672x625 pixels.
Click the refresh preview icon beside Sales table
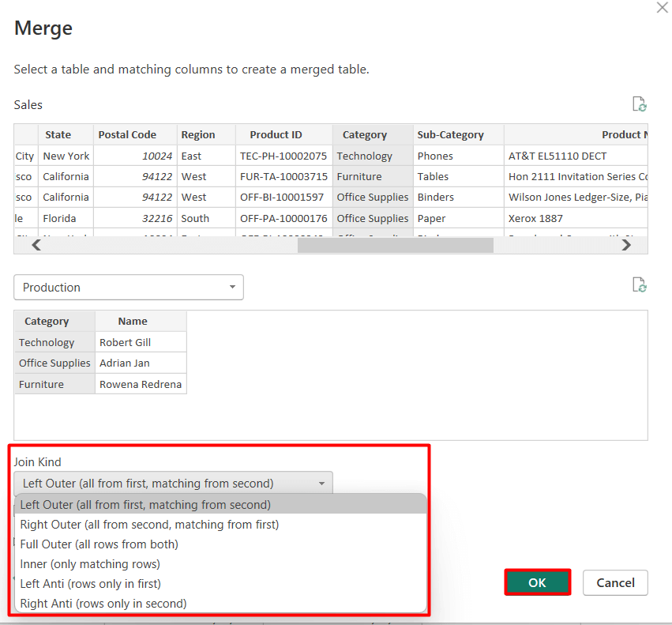tap(640, 104)
